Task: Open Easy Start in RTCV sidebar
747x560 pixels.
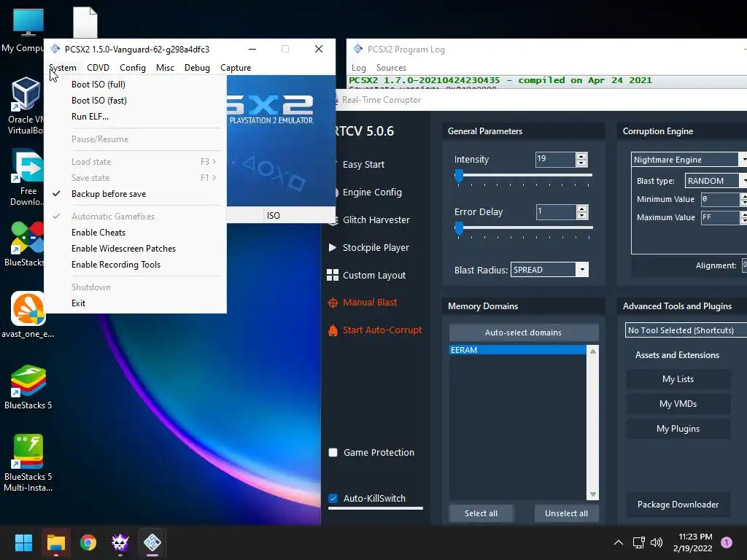Action: coord(363,164)
